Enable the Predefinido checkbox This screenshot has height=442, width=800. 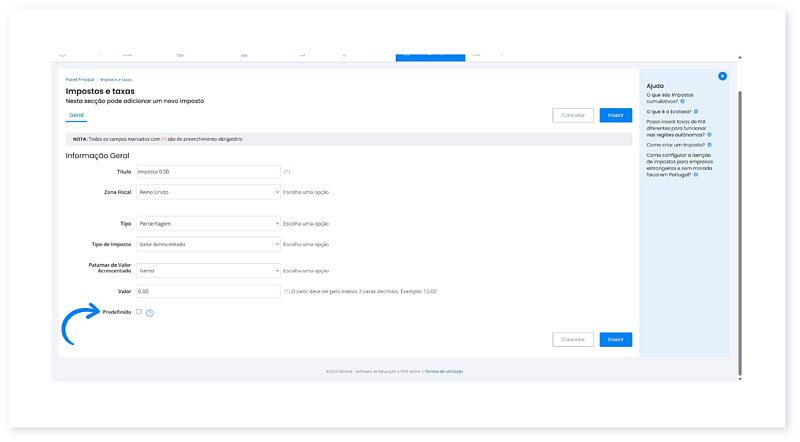[139, 312]
